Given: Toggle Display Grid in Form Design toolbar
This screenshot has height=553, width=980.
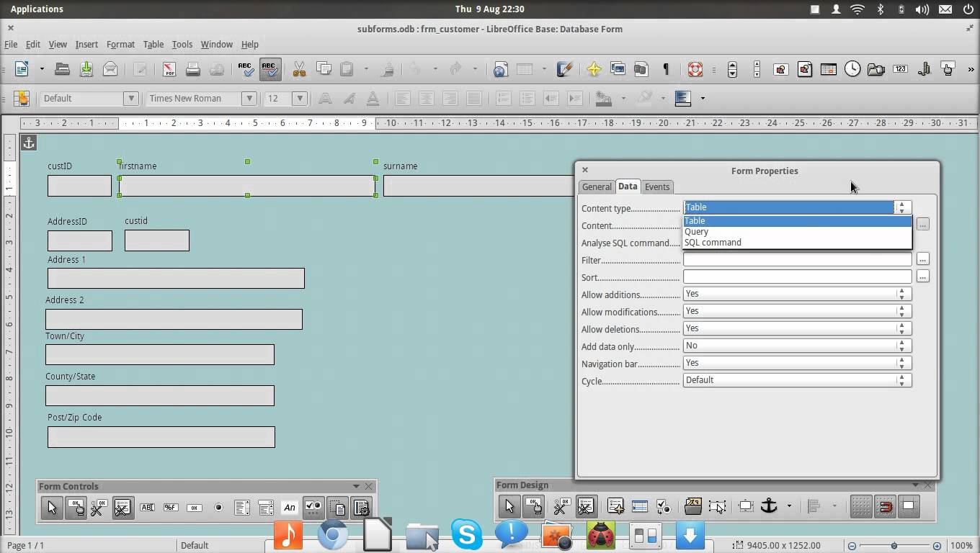Looking at the screenshot, I should tap(861, 506).
